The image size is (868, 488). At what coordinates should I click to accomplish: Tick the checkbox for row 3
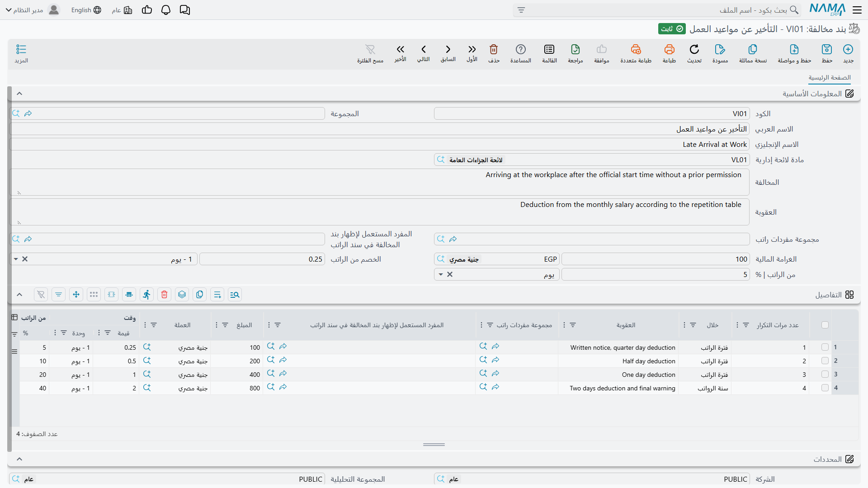tap(825, 374)
